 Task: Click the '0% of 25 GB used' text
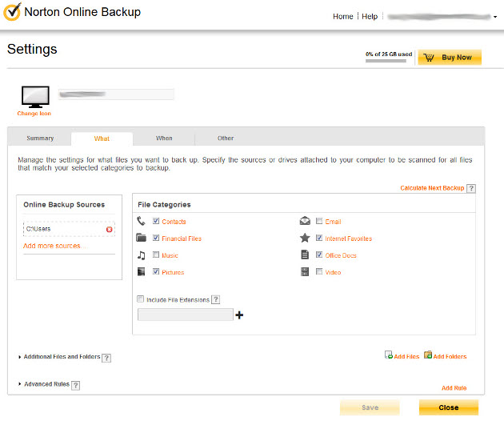pos(389,54)
